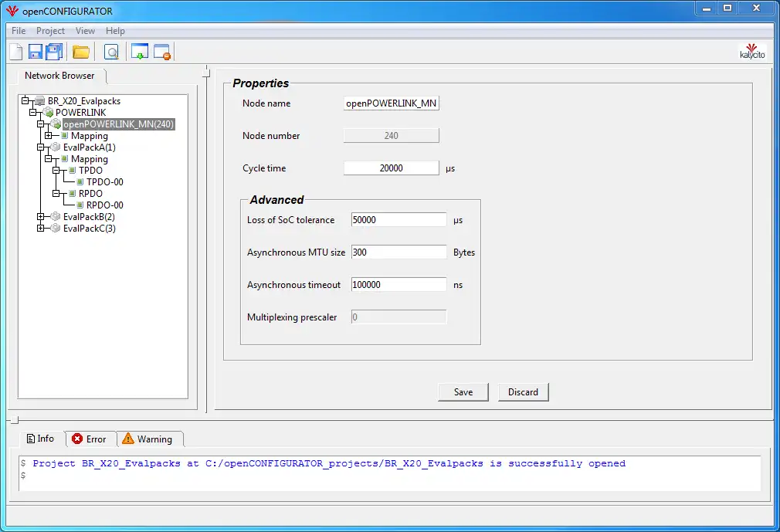The image size is (780, 532).
Task: Select the EvalPackA(1) tree item
Action: 90,147
